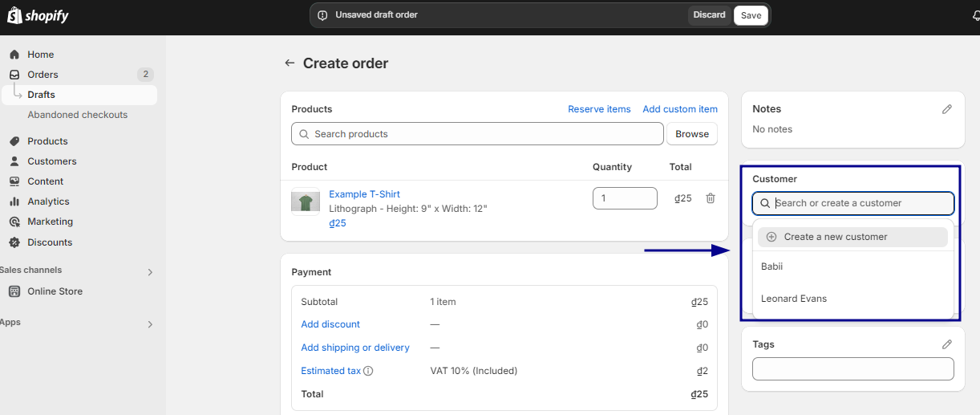Image resolution: width=980 pixels, height=415 pixels.
Task: Click the đ25 price link under T-Shirt
Action: [338, 223]
